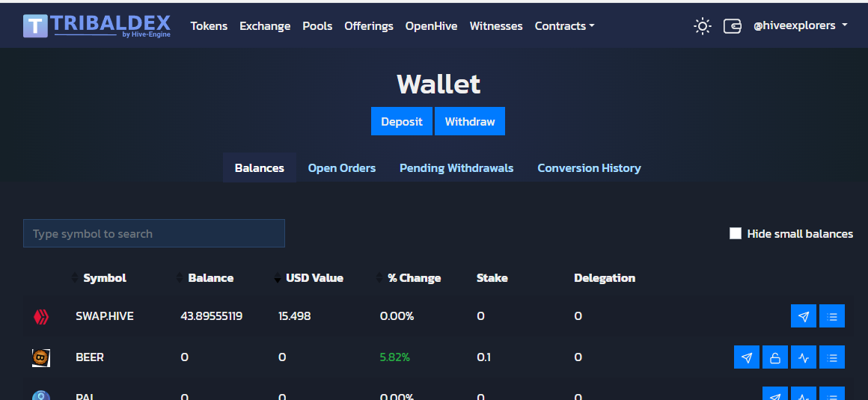Open SWAP.HIVE transaction history list icon
Screen dimensions: 868x400
click(831, 316)
